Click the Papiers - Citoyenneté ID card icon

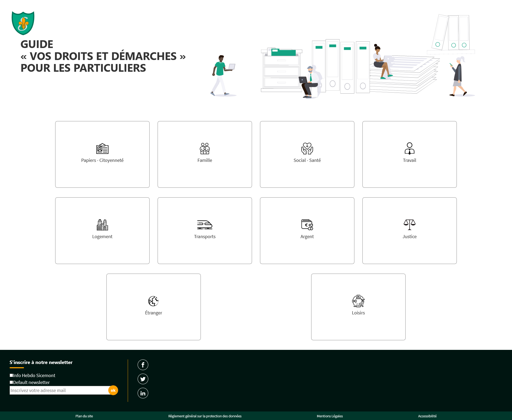(x=102, y=149)
